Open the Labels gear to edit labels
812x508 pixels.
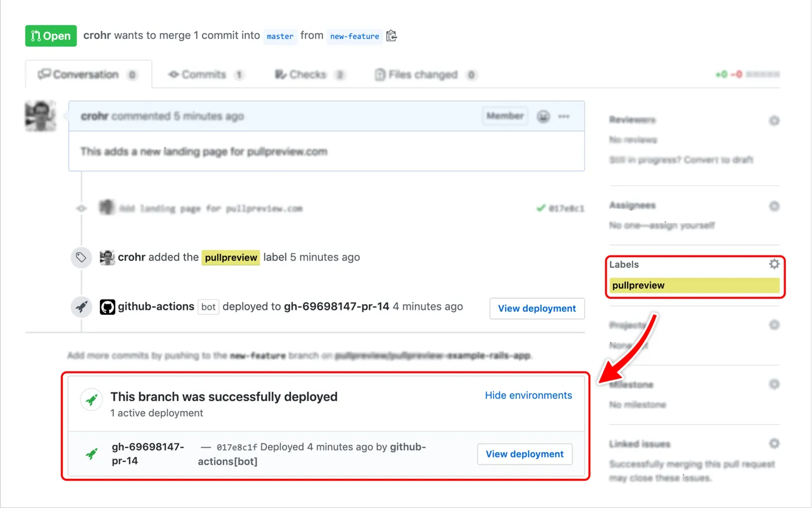tap(773, 264)
